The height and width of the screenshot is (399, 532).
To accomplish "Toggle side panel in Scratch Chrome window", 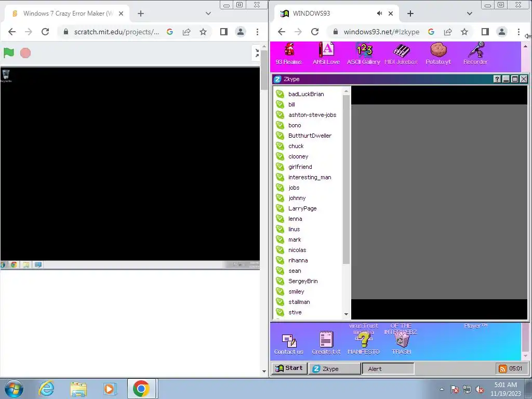I will click(223, 32).
